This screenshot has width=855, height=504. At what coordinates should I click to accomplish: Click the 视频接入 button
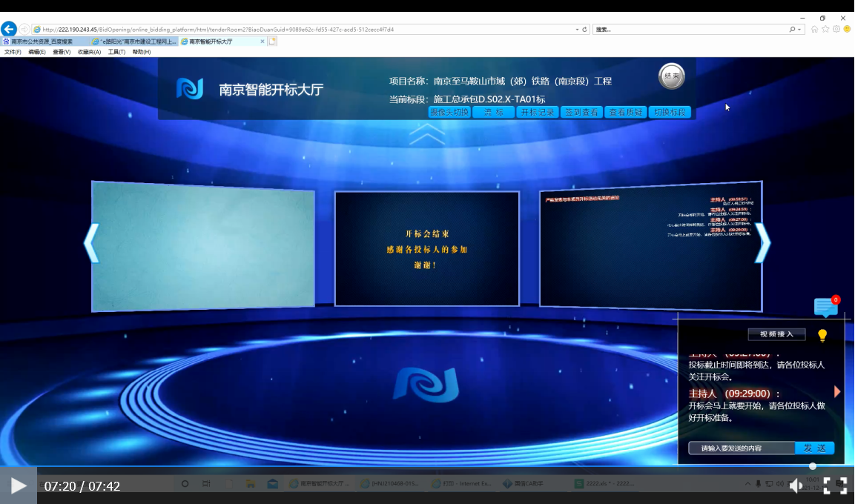(x=776, y=334)
